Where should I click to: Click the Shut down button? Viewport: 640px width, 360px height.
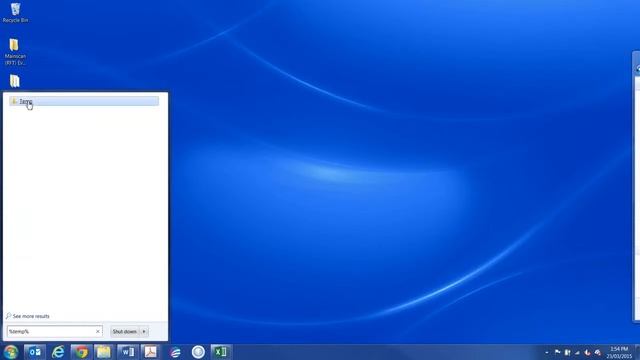click(125, 331)
